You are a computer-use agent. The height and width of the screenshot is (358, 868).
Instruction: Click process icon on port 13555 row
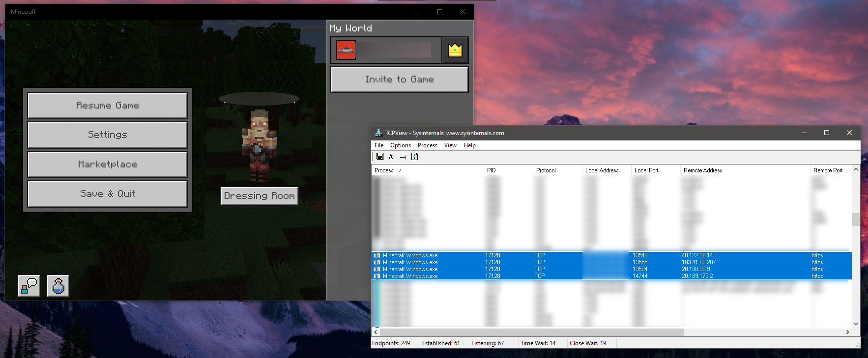point(377,262)
